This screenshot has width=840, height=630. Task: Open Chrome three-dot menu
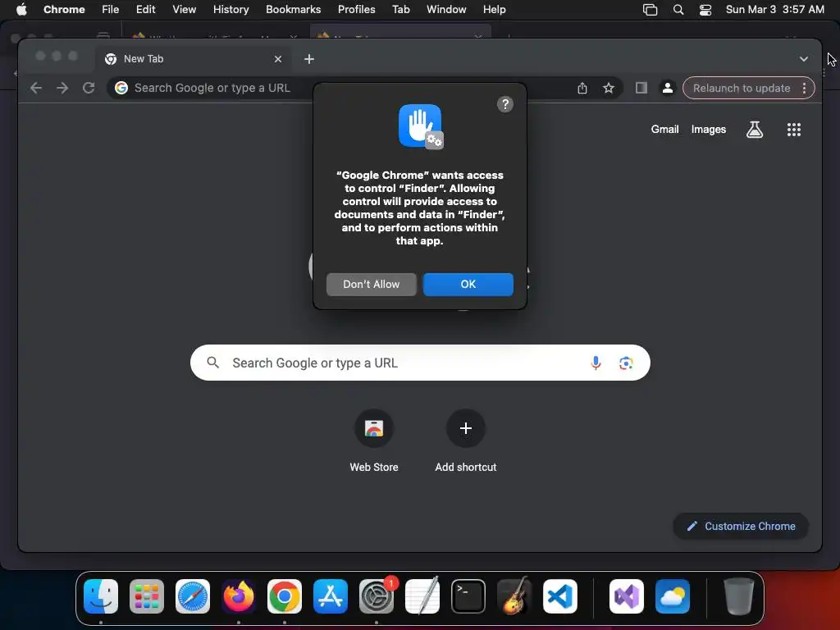pyautogui.click(x=804, y=88)
